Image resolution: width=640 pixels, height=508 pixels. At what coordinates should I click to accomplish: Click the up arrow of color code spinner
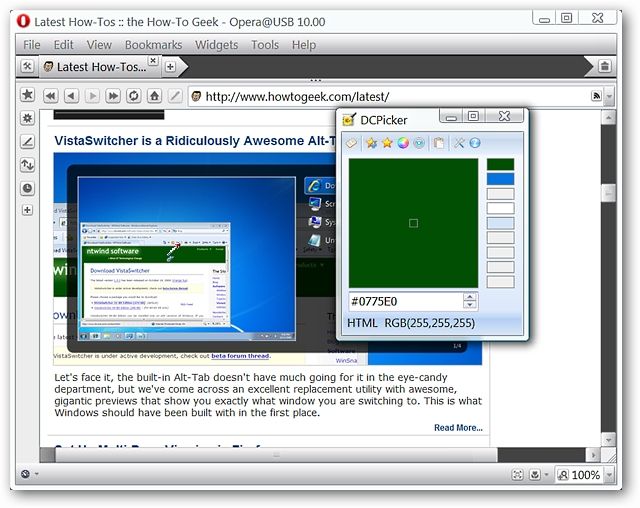pos(470,297)
